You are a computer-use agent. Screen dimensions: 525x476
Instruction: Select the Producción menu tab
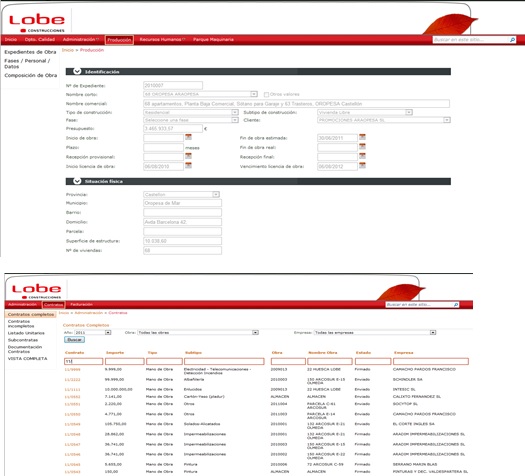click(x=119, y=40)
